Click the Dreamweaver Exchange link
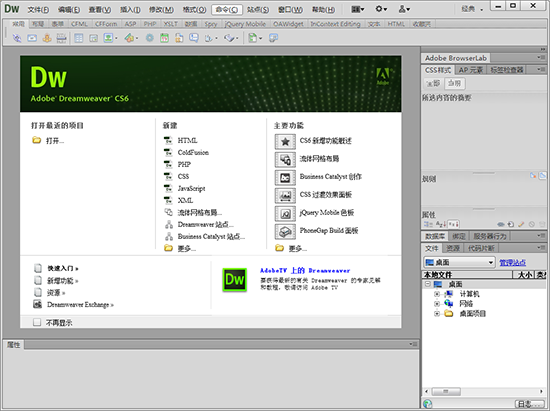Screen dimensions: 550x411 pos(80,305)
